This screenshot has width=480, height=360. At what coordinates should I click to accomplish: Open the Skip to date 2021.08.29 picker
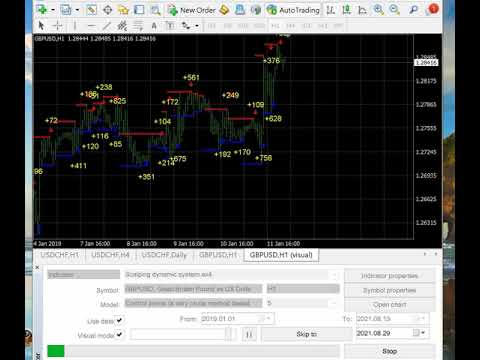coord(393,333)
